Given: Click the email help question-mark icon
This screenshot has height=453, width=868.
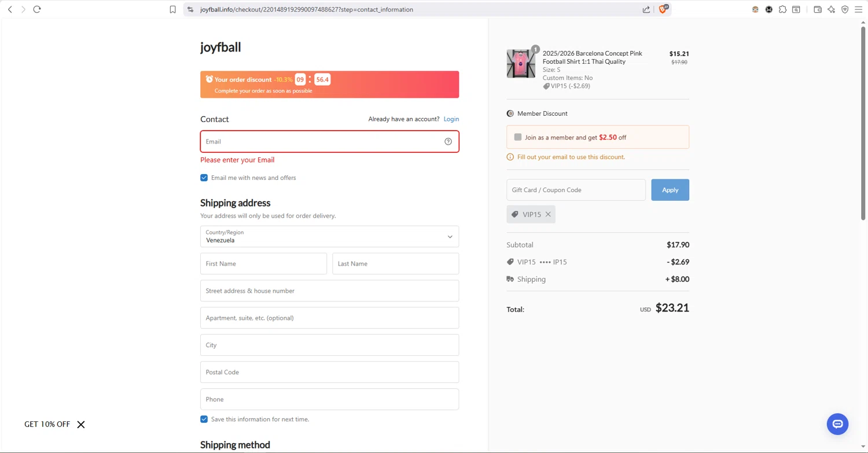Looking at the screenshot, I should click(x=448, y=141).
